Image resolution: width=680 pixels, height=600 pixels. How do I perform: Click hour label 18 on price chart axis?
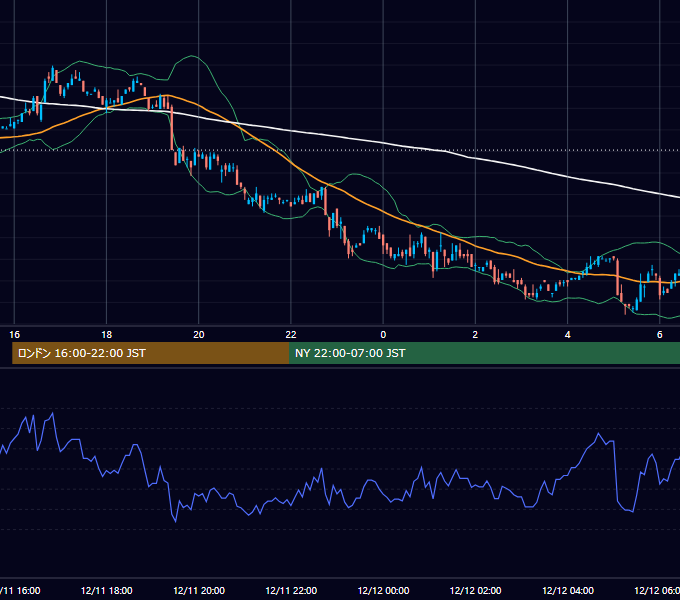[x=107, y=335]
